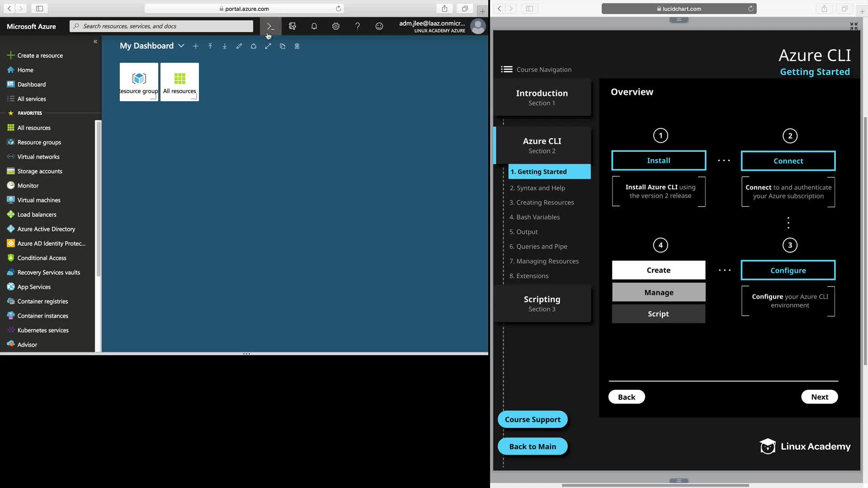Select Syntax and Help lesson
The image size is (868, 488).
[x=537, y=188]
